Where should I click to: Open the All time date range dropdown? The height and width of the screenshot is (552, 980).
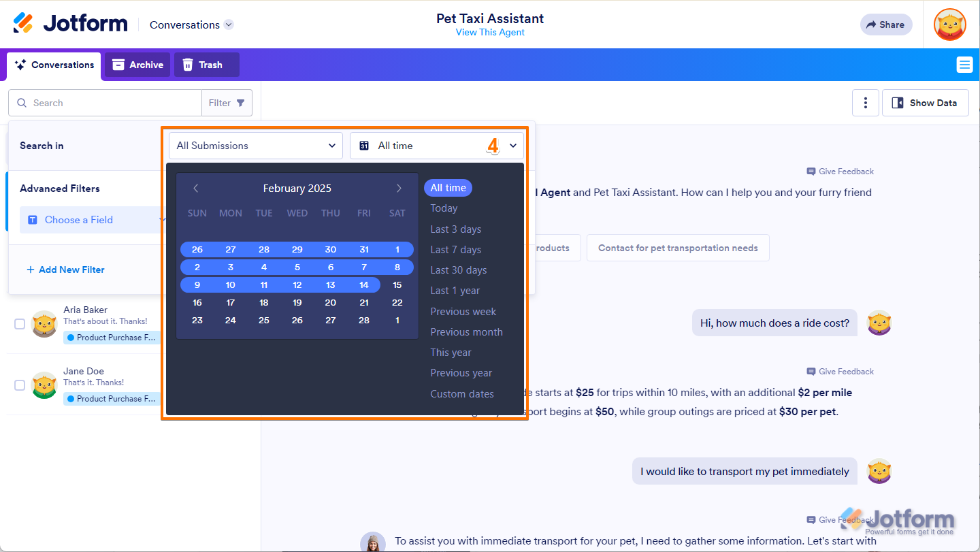tap(437, 146)
